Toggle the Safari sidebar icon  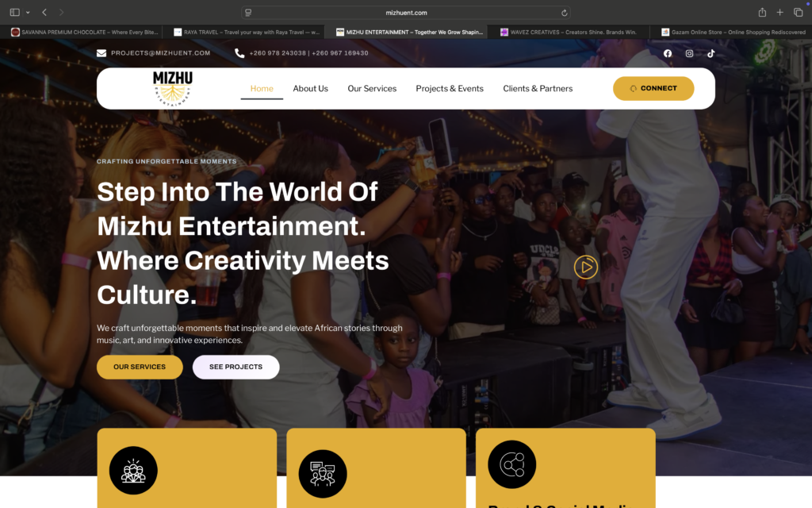[14, 12]
